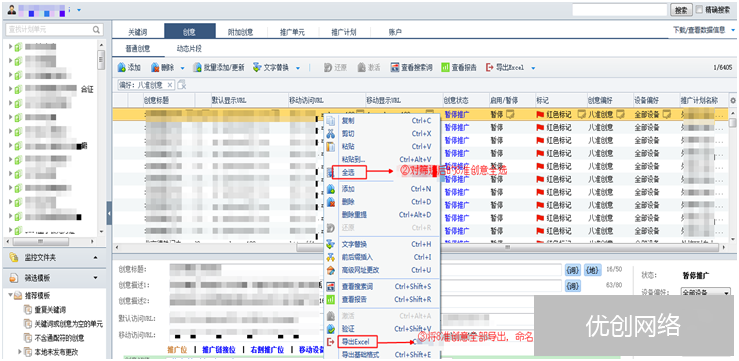This screenshot has height=361, width=739.
Task: Click the {词} button beside 创意标题
Action: [573, 270]
